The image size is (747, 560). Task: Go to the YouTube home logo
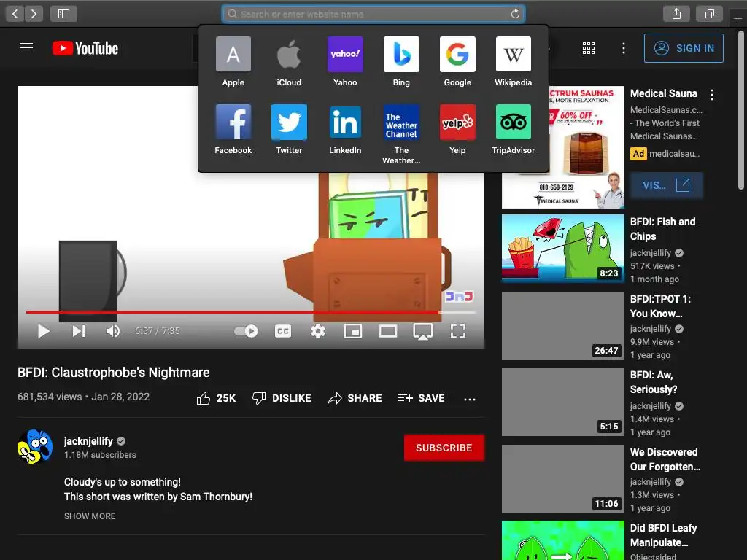(85, 48)
